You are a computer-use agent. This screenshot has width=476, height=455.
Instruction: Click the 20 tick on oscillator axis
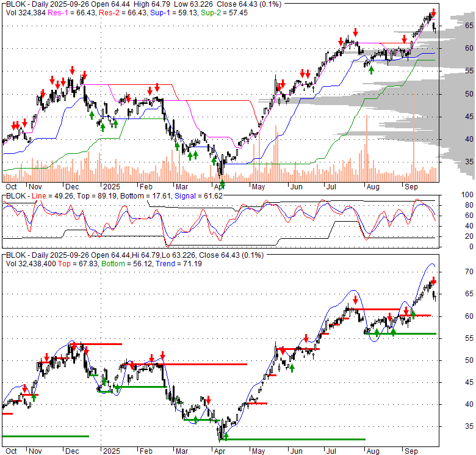(469, 236)
